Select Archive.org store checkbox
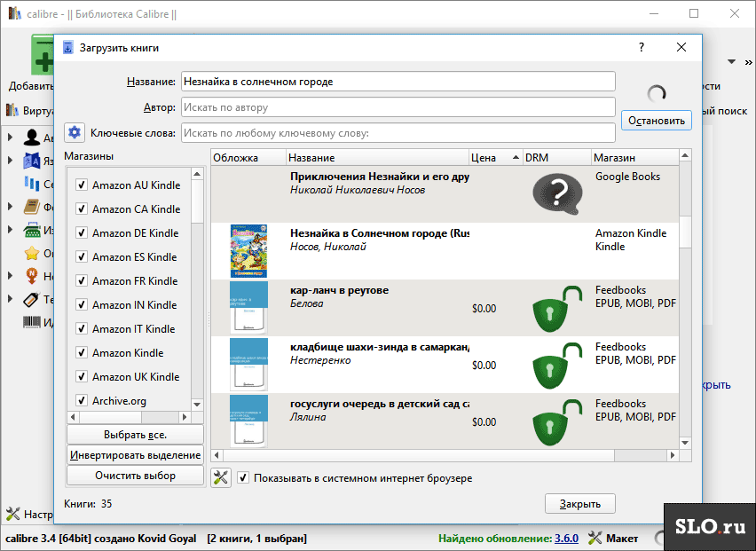 pyautogui.click(x=82, y=400)
